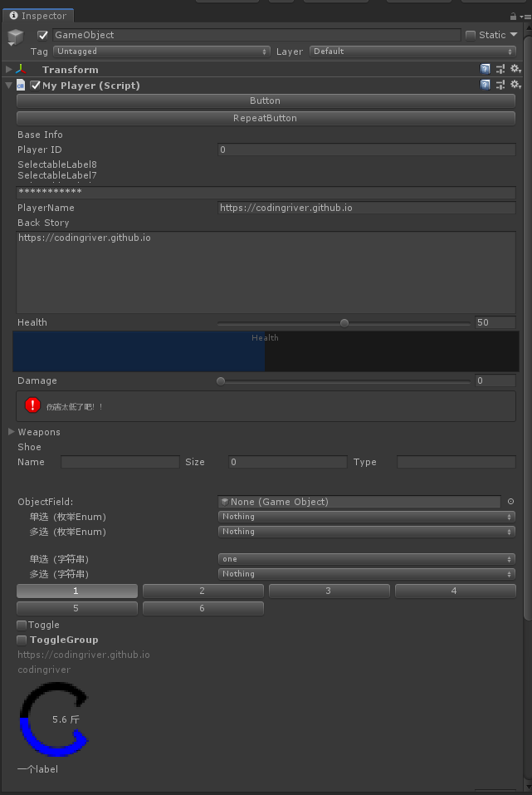Click the blue Health progress bar
The height and width of the screenshot is (795, 532).
click(x=266, y=351)
